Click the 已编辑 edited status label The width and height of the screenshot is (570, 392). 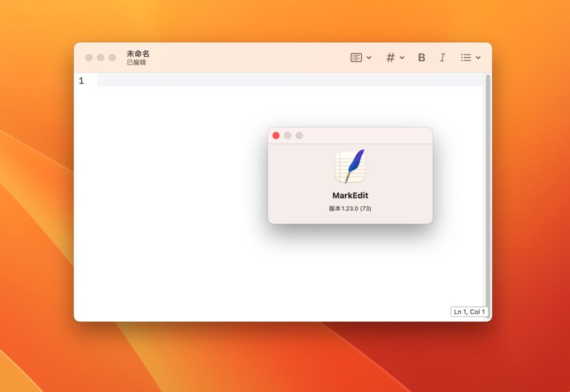[136, 62]
